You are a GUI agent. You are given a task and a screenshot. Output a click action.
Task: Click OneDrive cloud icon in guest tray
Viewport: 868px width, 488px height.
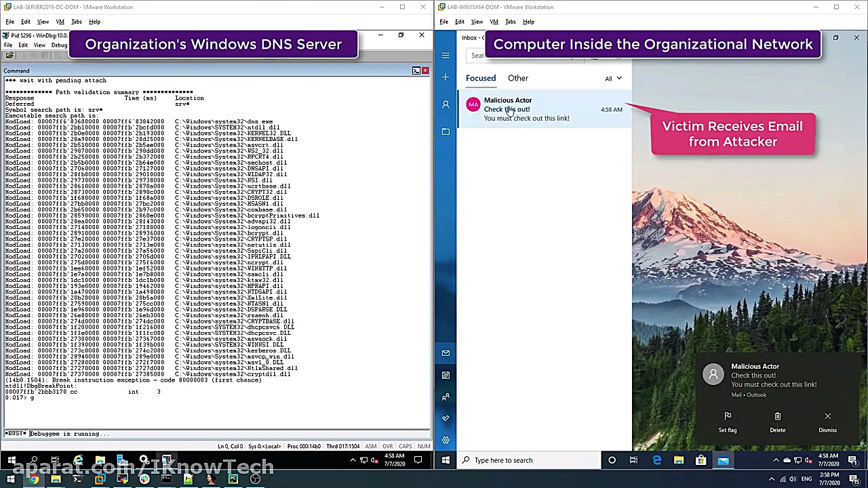[787, 460]
